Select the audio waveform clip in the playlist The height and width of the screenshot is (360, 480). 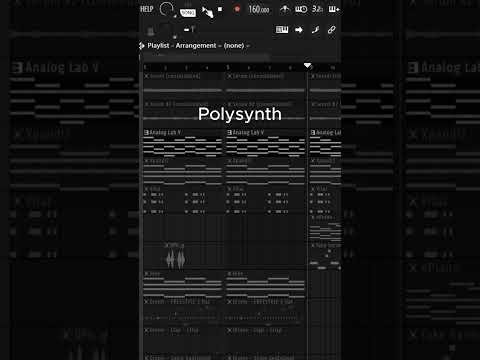(x=176, y=257)
